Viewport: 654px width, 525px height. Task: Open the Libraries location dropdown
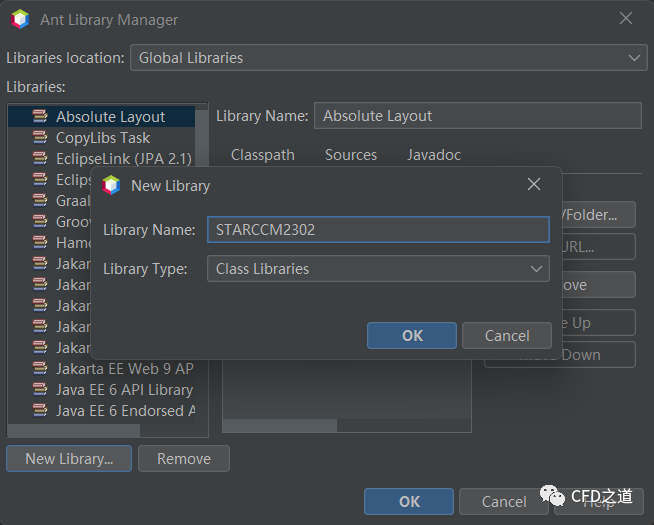388,58
